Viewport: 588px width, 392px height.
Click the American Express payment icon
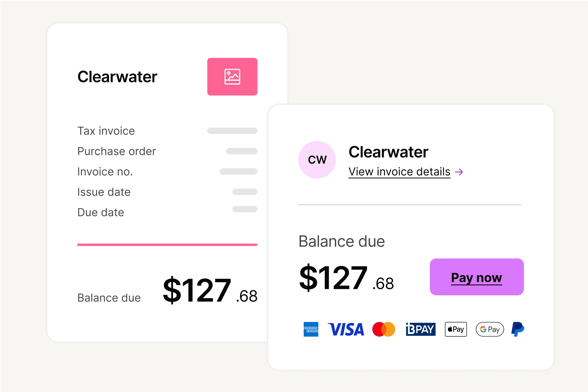pos(311,329)
